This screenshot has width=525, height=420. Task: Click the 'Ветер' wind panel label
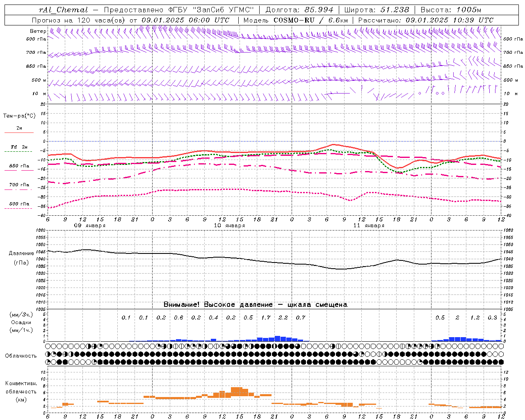pos(38,31)
